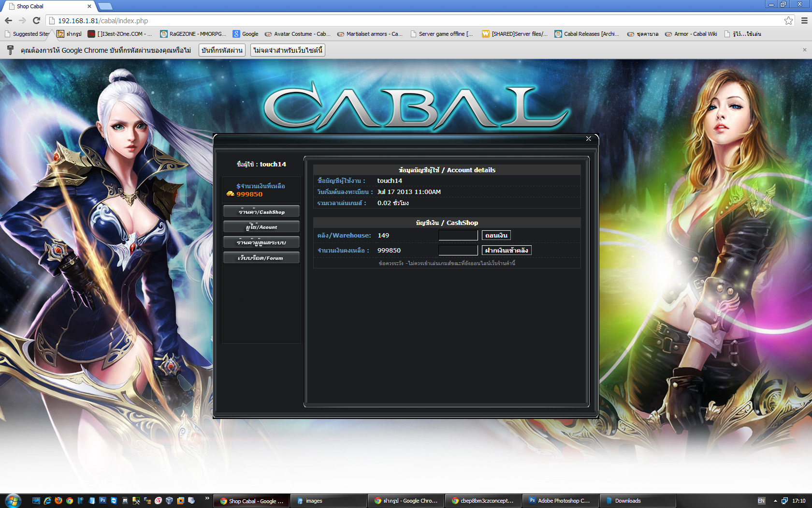The image size is (812, 508).
Task: Go back with the browser back arrow
Action: point(8,20)
